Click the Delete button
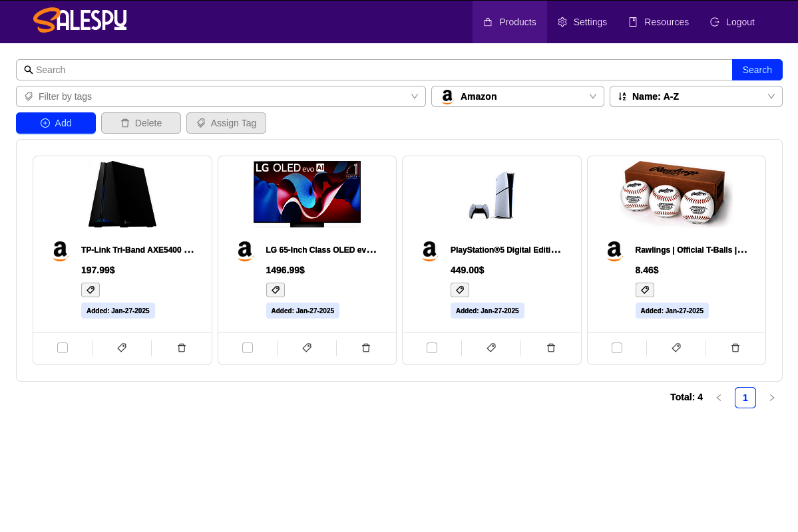Image resolution: width=798 pixels, height=532 pixels. (141, 123)
